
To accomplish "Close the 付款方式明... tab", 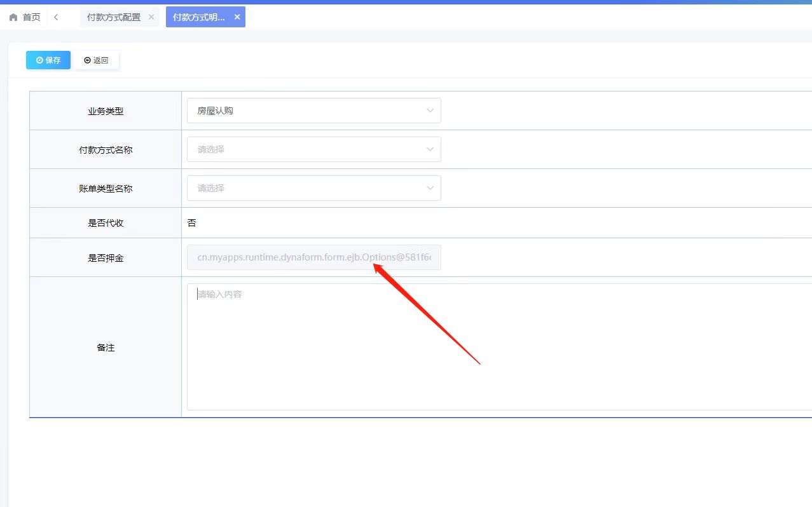I will tap(237, 17).
